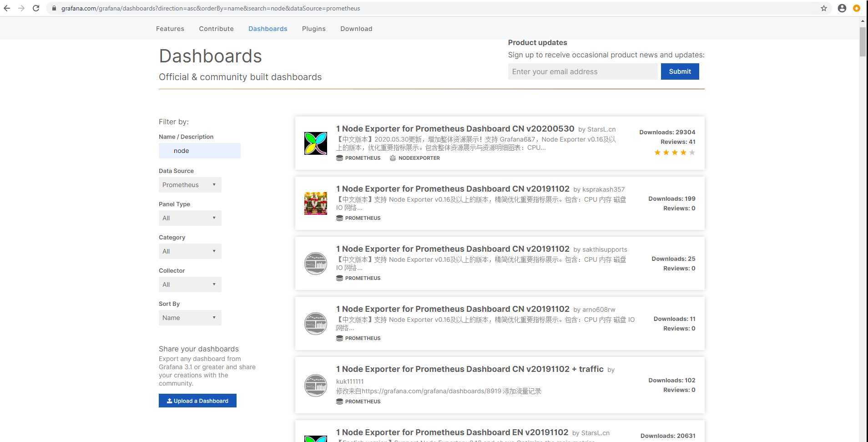Click 'Downloads: 25' text
The height and width of the screenshot is (442, 868).
click(673, 259)
